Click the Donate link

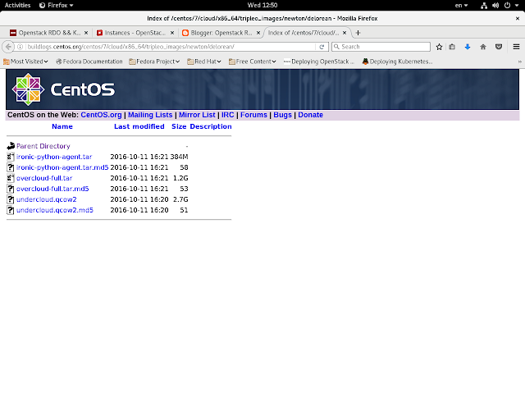point(310,115)
